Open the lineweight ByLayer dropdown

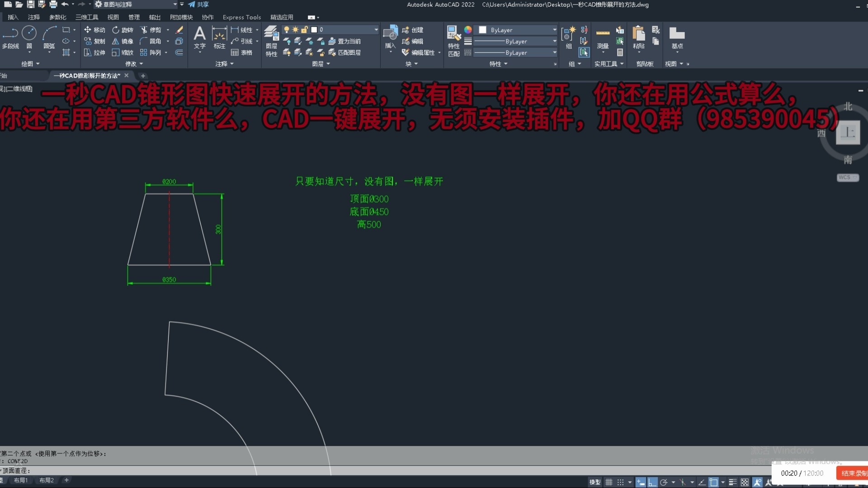tap(515, 41)
